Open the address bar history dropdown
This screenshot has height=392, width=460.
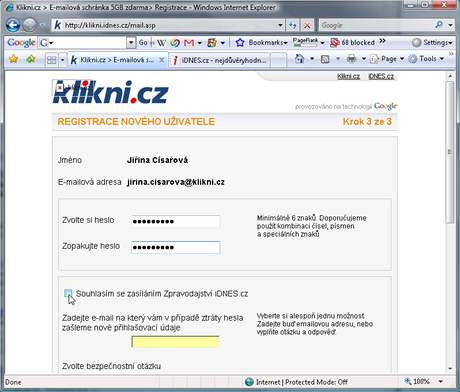(280, 25)
